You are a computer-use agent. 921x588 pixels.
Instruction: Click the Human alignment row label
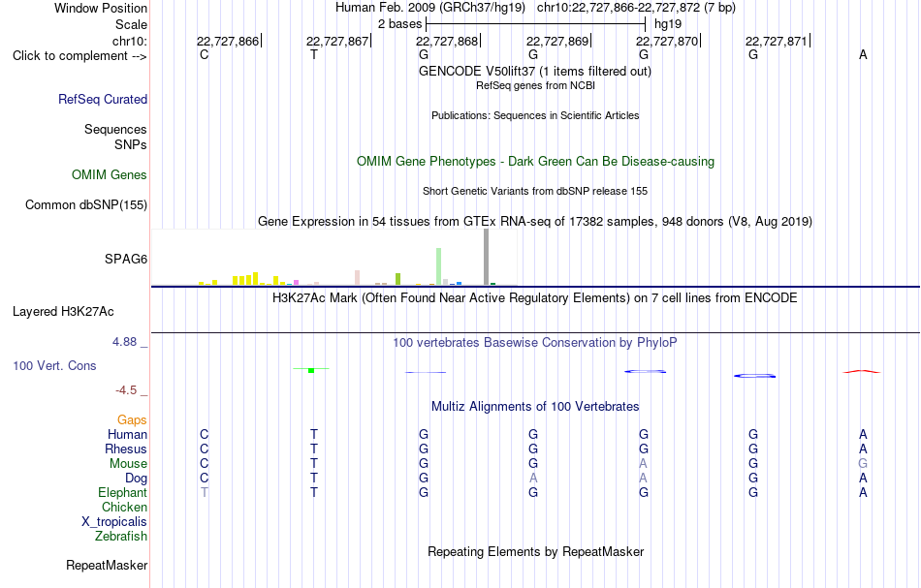pos(127,435)
